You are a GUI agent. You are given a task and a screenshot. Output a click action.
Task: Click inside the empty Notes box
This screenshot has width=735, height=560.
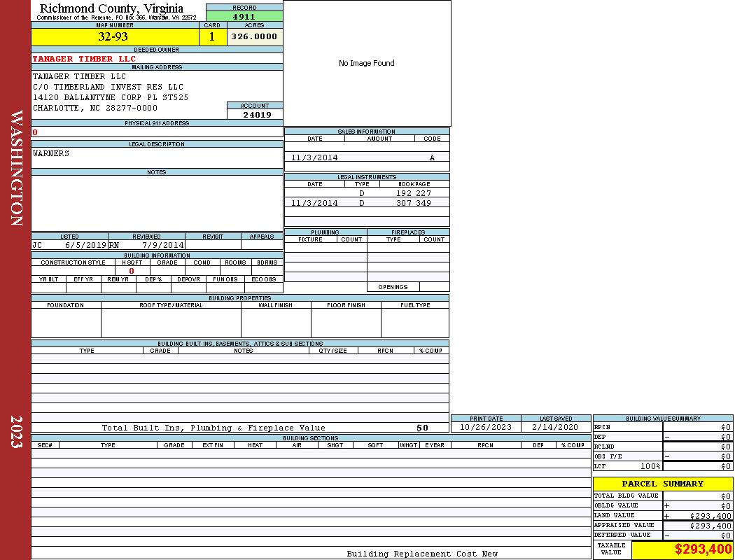coord(157,203)
